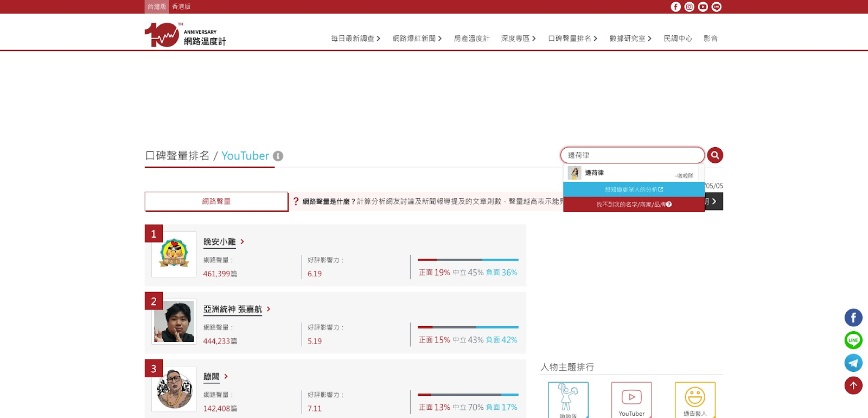868x418 pixels.
Task: Open 晚安小雞 avatar thumbnail
Action: pyautogui.click(x=174, y=254)
